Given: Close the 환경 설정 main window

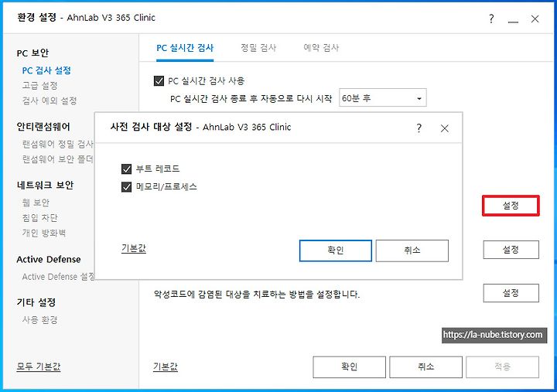Looking at the screenshot, I should [535, 19].
